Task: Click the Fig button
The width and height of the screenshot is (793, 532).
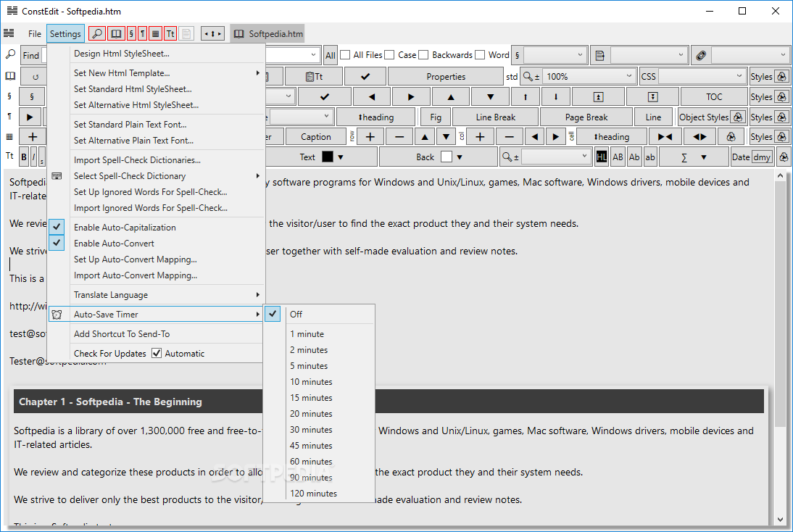Action: click(436, 117)
